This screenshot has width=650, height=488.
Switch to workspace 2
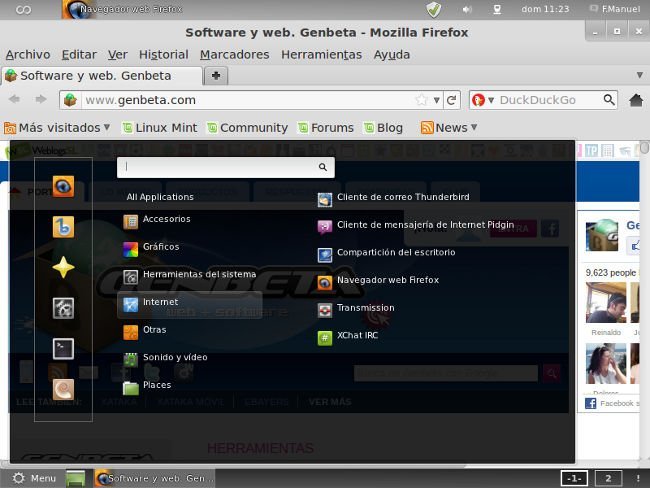(x=608, y=478)
